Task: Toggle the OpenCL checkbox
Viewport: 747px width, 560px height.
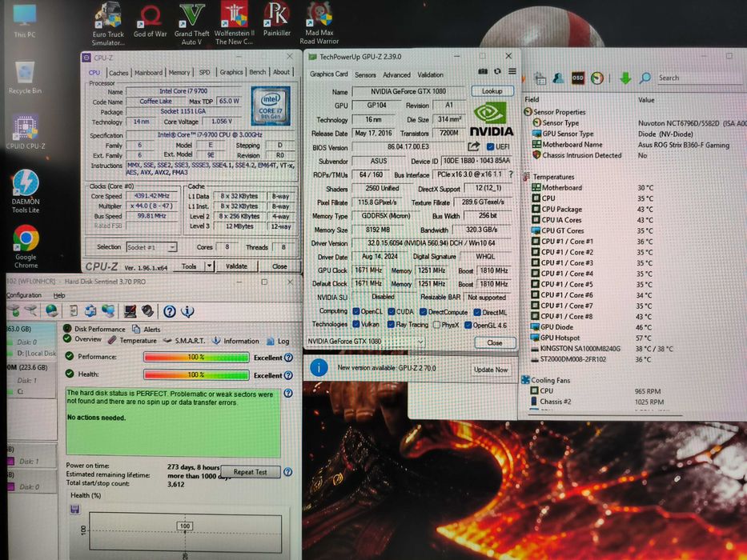Action: (x=355, y=311)
